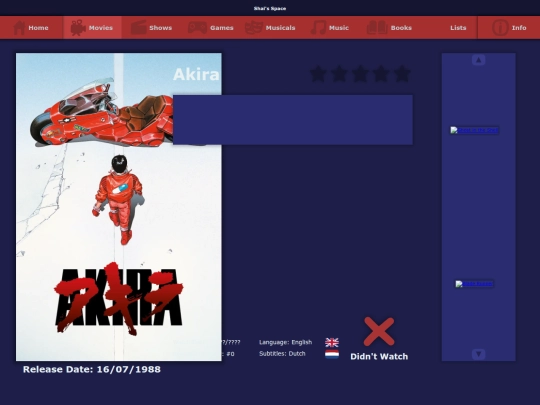
Task: Click the Subtitles: Dutch text
Action: point(282,354)
